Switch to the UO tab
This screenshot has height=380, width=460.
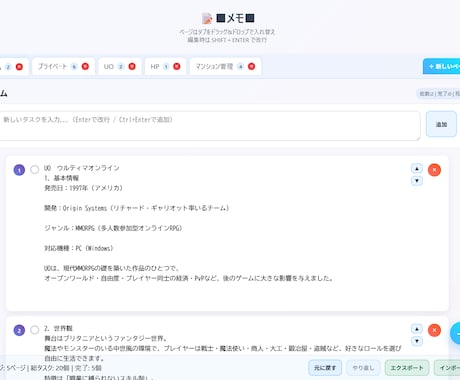tap(119, 66)
